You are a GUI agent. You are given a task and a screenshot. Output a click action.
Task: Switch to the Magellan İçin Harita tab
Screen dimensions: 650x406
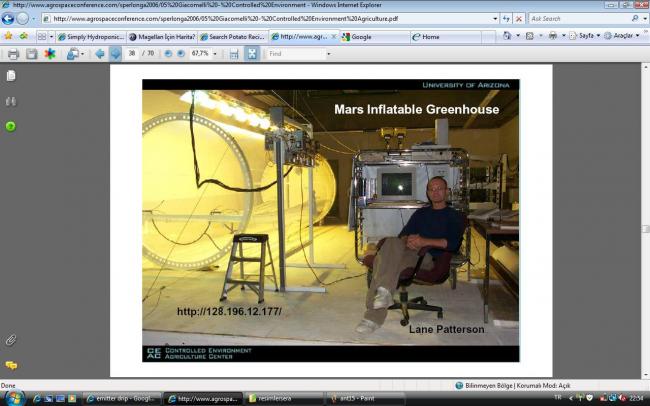(162, 37)
